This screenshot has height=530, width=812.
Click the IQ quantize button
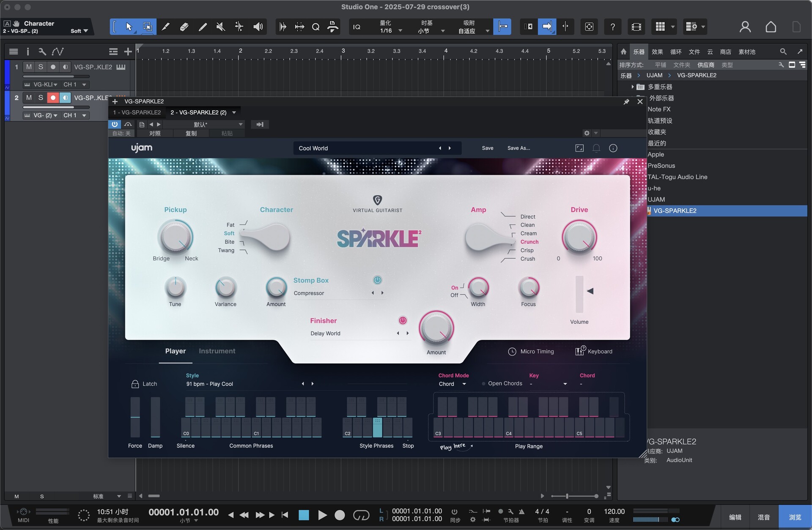(x=357, y=27)
